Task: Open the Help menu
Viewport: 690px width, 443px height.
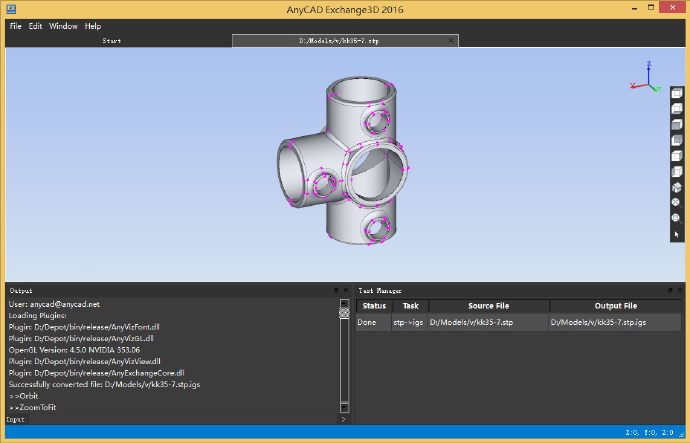Action: click(93, 26)
